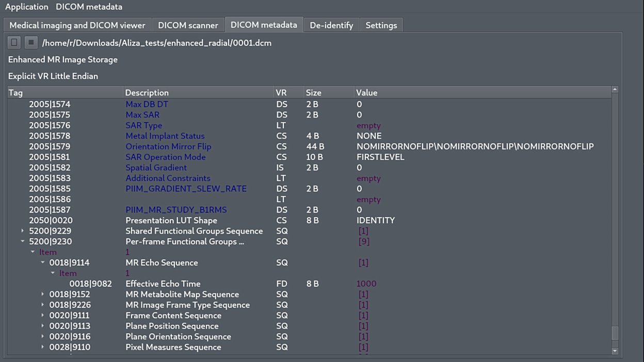The image size is (644, 362).
Task: Switch to Medical imaging and DICOM viewer tab
Action: [77, 25]
